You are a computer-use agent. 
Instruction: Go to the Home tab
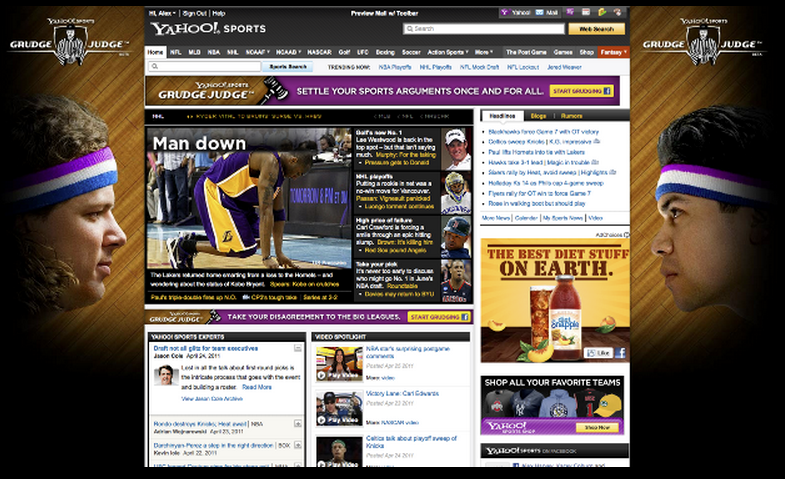click(x=155, y=52)
